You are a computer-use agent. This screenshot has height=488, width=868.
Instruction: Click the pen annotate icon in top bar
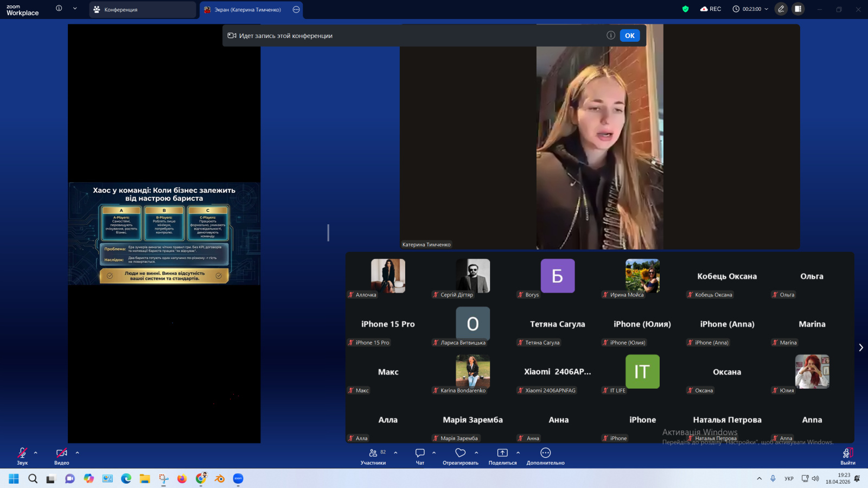point(781,9)
